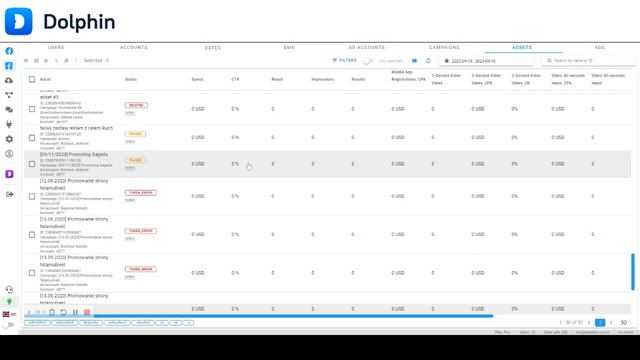640x360 pixels.
Task: Click the first tag chip at bottom
Action: [x=37, y=322]
